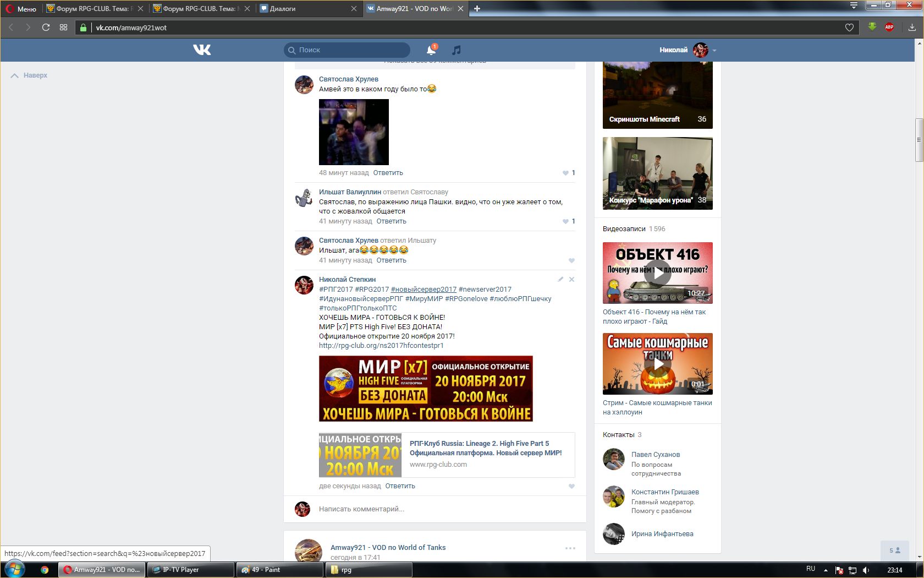
Task: Delete Николай Степкин's comment X icon
Action: pos(571,279)
